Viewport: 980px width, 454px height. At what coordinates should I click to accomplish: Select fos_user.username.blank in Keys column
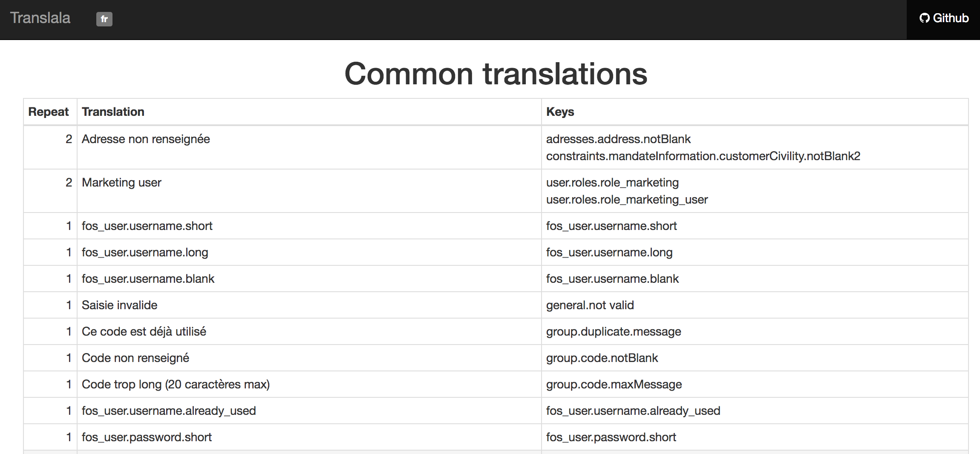(x=612, y=279)
